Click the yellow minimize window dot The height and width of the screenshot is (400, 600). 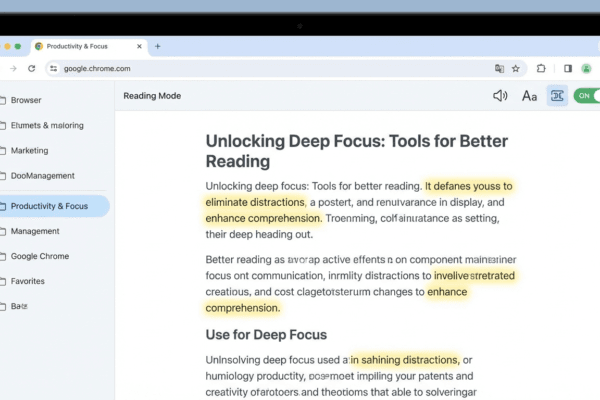(7, 46)
